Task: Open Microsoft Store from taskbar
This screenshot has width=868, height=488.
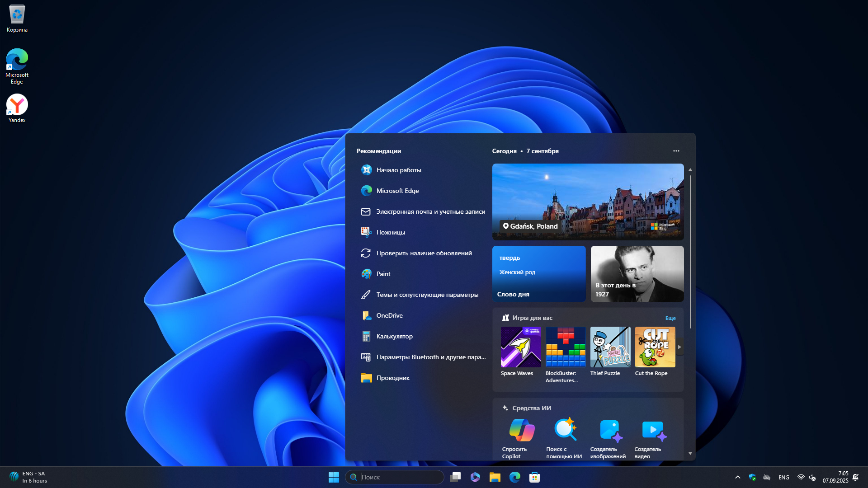Action: click(x=534, y=477)
